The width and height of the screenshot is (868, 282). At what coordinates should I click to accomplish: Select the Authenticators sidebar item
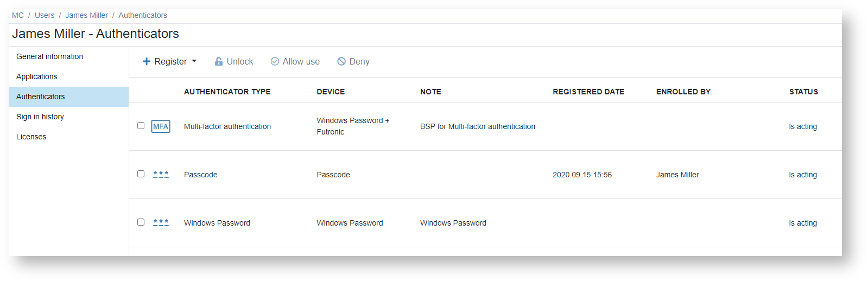point(40,97)
